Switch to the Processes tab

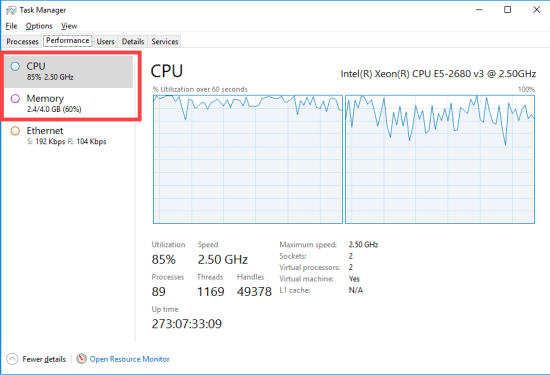click(x=22, y=41)
